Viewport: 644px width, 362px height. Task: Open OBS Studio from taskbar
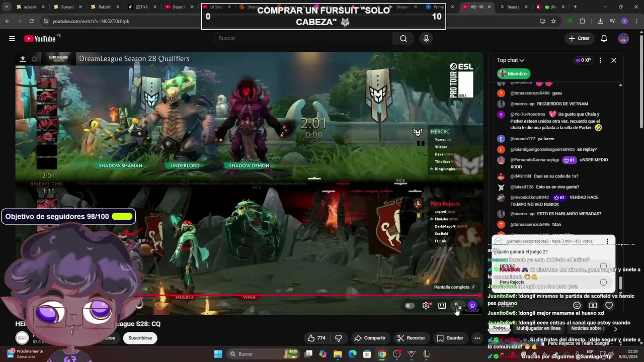[397, 354]
